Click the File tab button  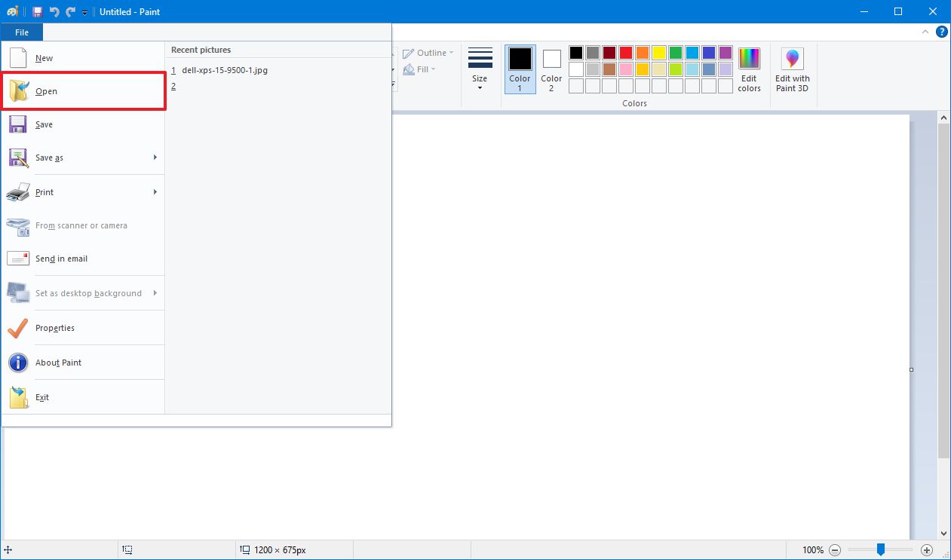click(x=22, y=32)
